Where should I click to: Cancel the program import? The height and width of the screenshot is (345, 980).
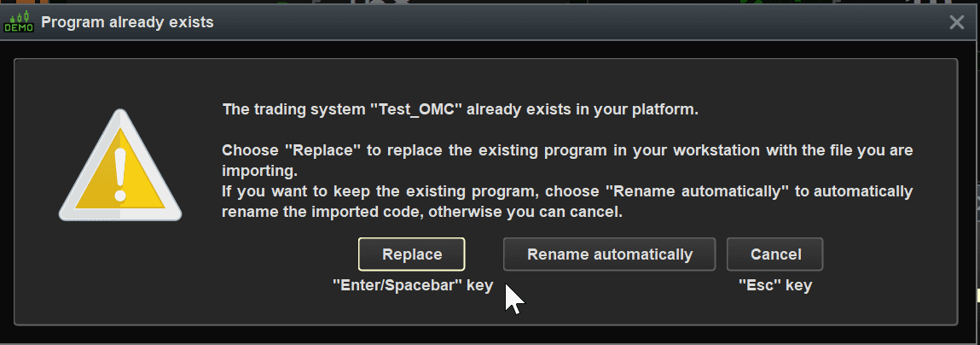775,254
